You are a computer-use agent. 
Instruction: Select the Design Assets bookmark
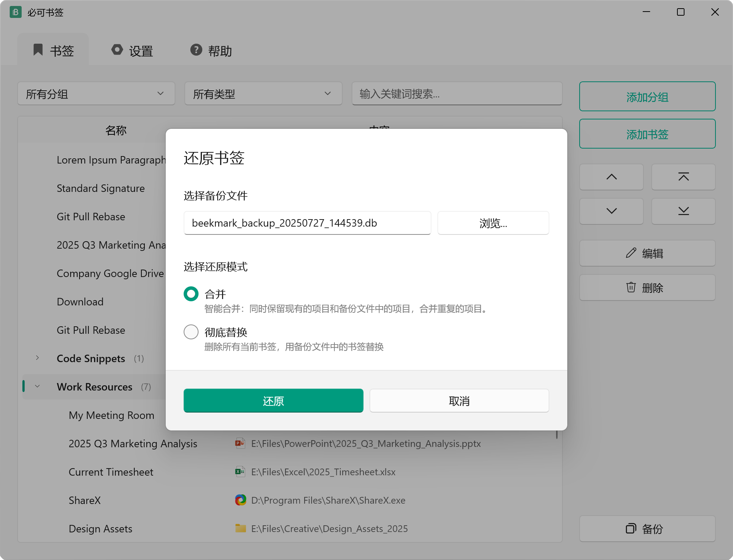click(100, 529)
